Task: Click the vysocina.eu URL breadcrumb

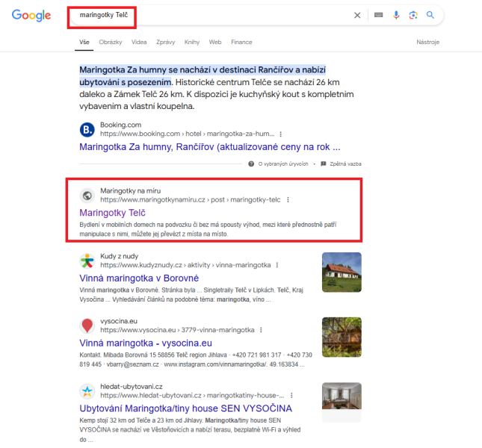Action: coord(177,330)
